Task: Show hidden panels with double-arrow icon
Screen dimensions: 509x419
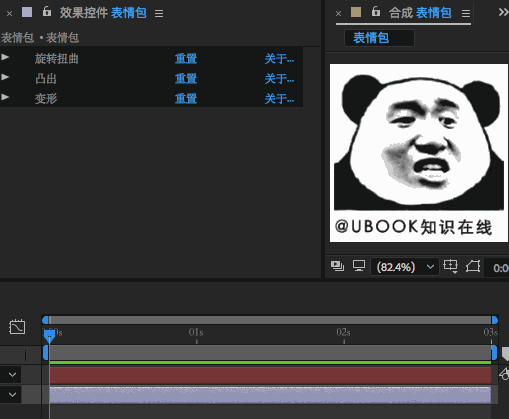Action: pyautogui.click(x=503, y=12)
